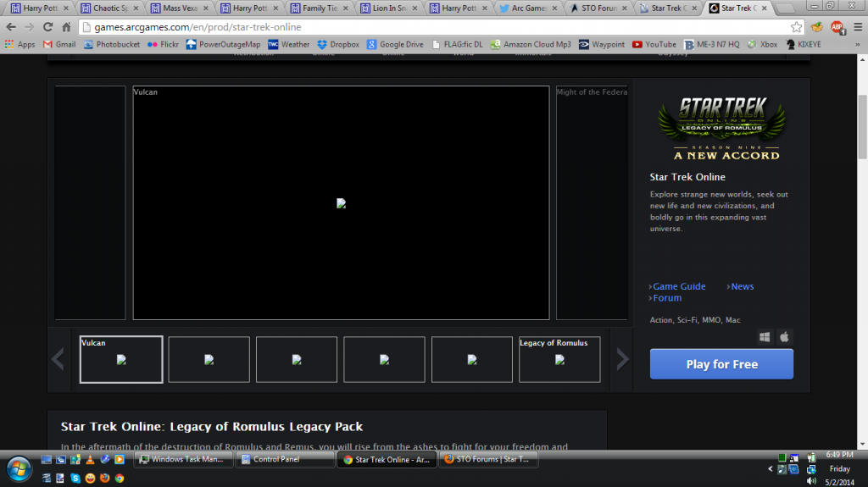Click the main Vulcan screenshot viewer
The width and height of the screenshot is (868, 487).
coord(341,202)
